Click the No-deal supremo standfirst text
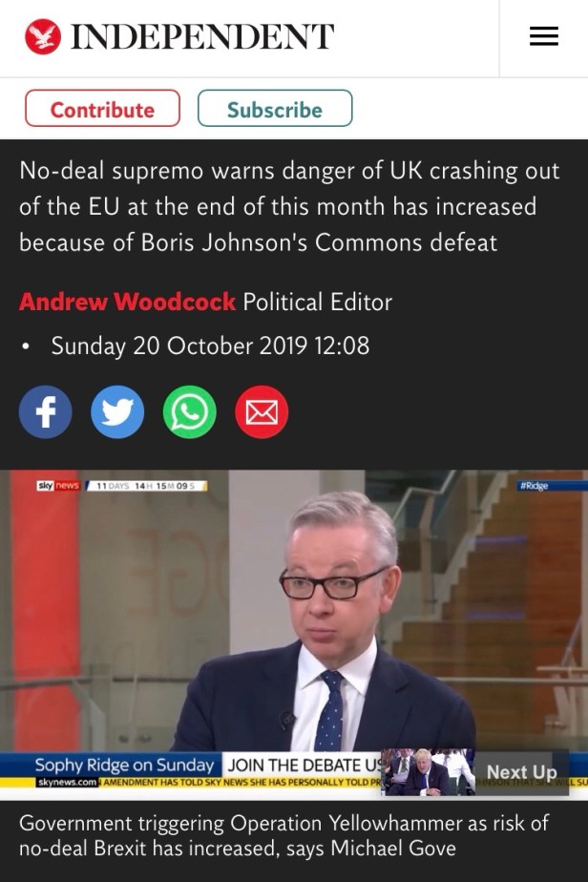 (x=289, y=206)
